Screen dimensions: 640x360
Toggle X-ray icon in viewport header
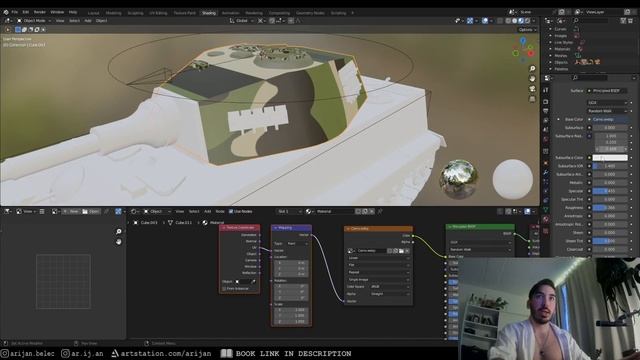tap(500, 20)
